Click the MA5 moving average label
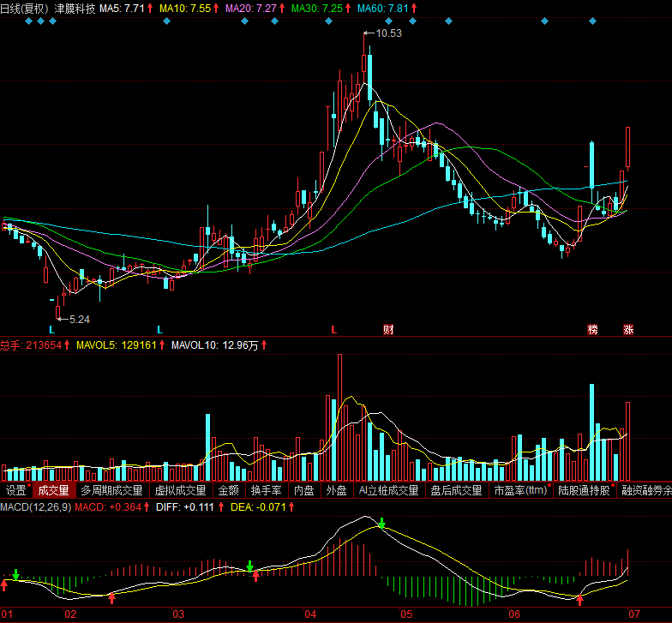This screenshot has height=623, width=672. click(122, 8)
